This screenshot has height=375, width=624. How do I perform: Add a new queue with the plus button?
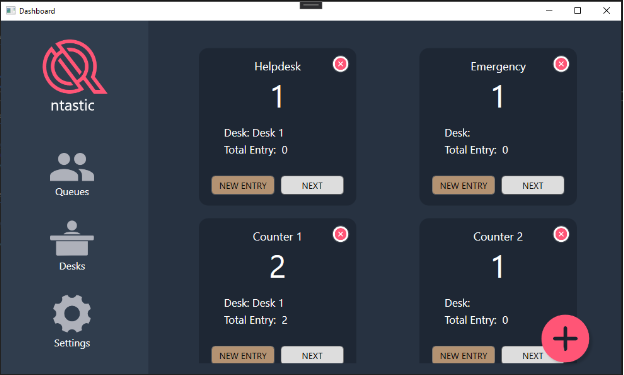(565, 338)
